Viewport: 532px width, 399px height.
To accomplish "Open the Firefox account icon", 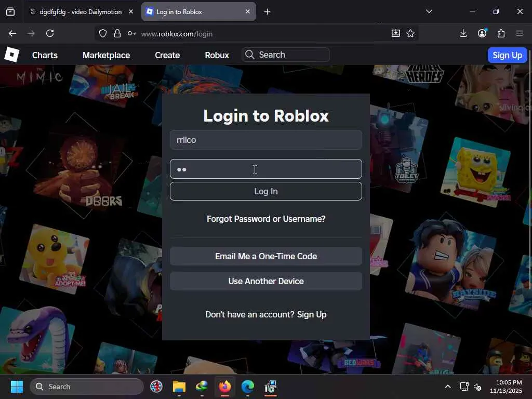I will coord(482,33).
